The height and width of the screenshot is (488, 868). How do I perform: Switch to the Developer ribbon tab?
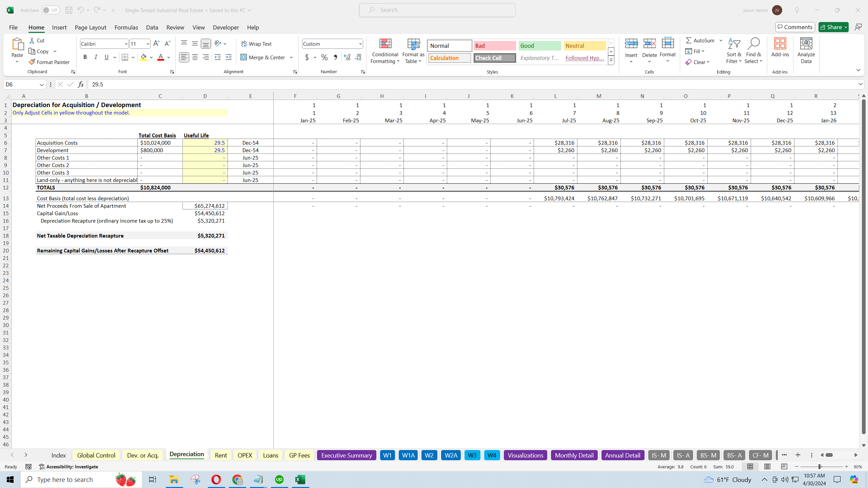(x=226, y=27)
